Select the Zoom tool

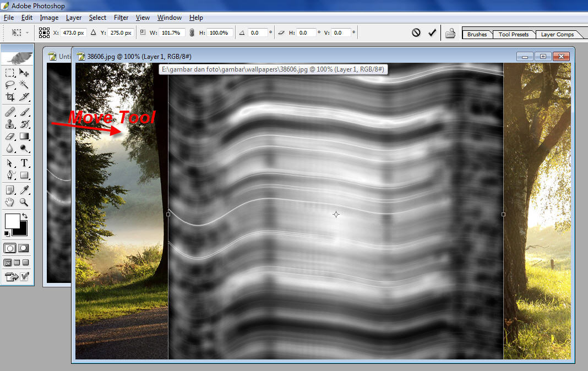(x=24, y=202)
